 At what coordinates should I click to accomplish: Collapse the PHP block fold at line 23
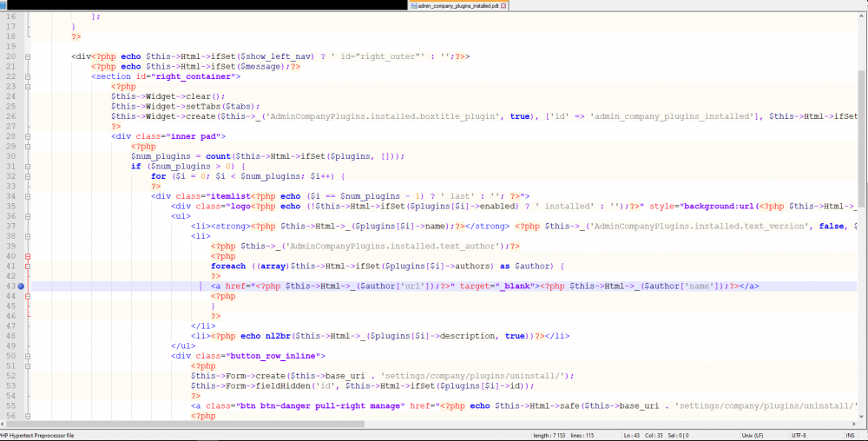pos(28,86)
